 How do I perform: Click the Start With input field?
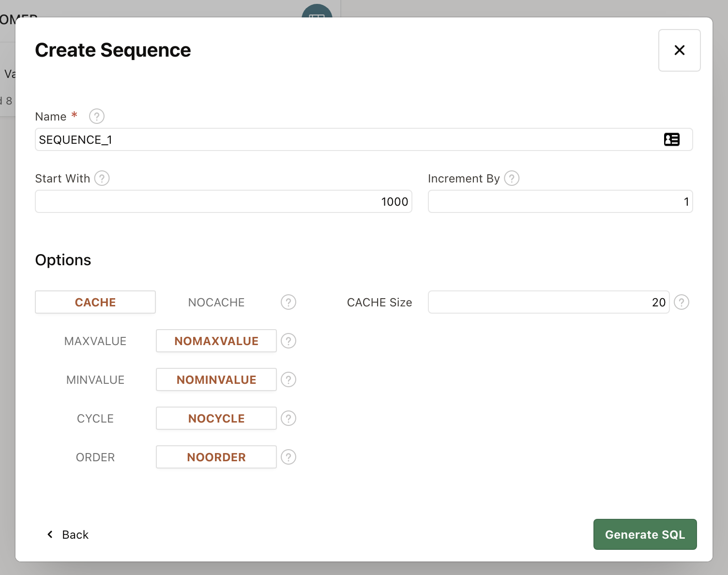click(x=223, y=201)
